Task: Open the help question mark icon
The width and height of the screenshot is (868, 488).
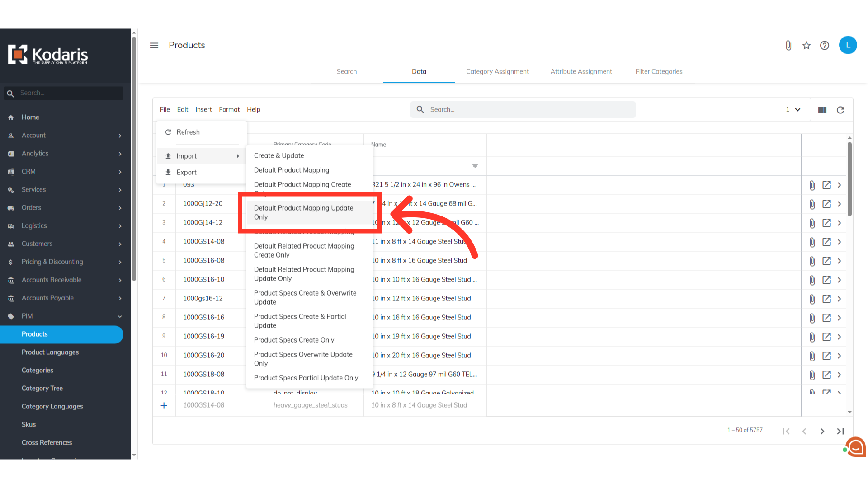Action: tap(825, 45)
